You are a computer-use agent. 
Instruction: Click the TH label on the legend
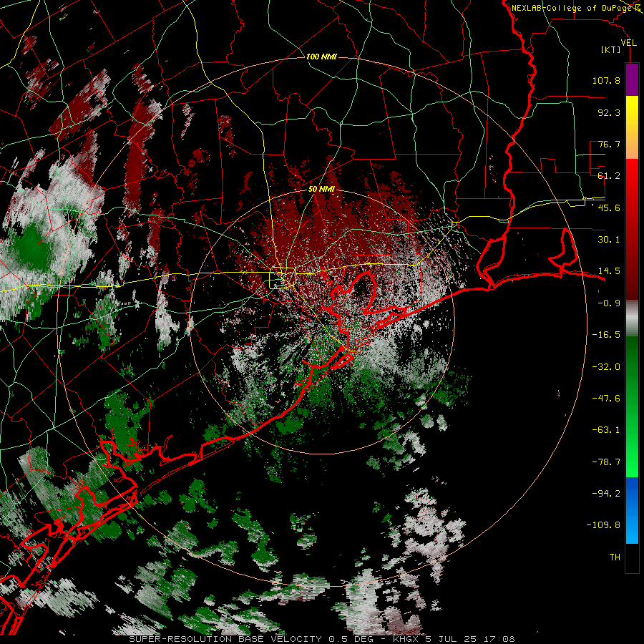615,557
